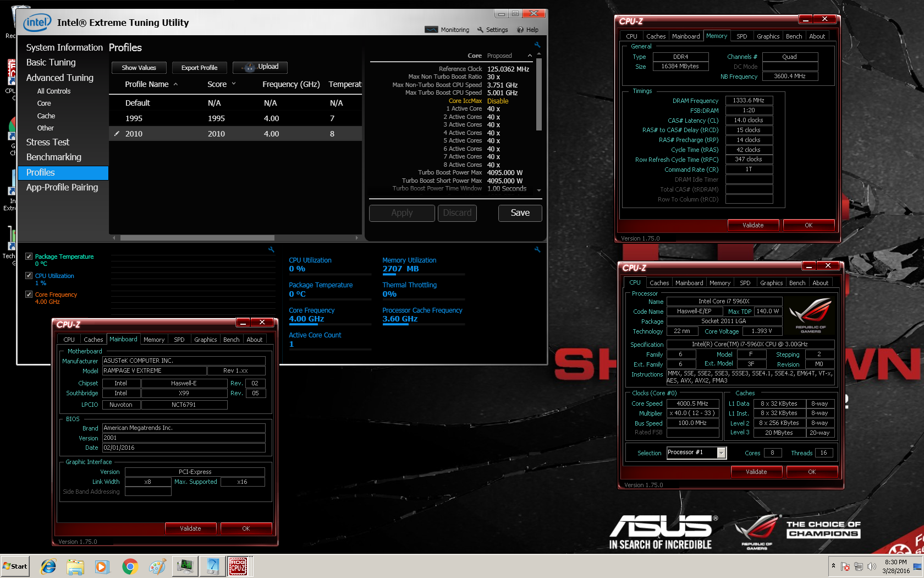Click Apply profile button
The height and width of the screenshot is (578, 924).
(402, 213)
